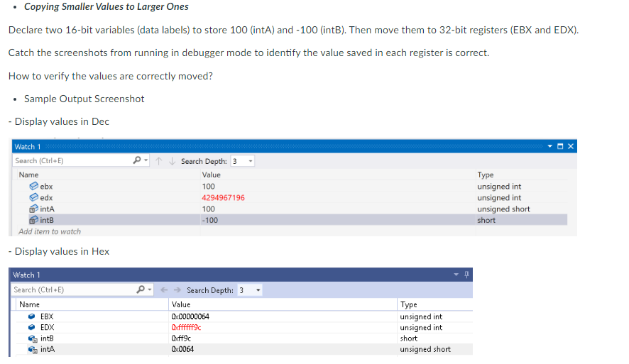Click the forward arrow in lower Watch 1 toolbar
Image resolution: width=629 pixels, height=364 pixels.
(x=177, y=289)
